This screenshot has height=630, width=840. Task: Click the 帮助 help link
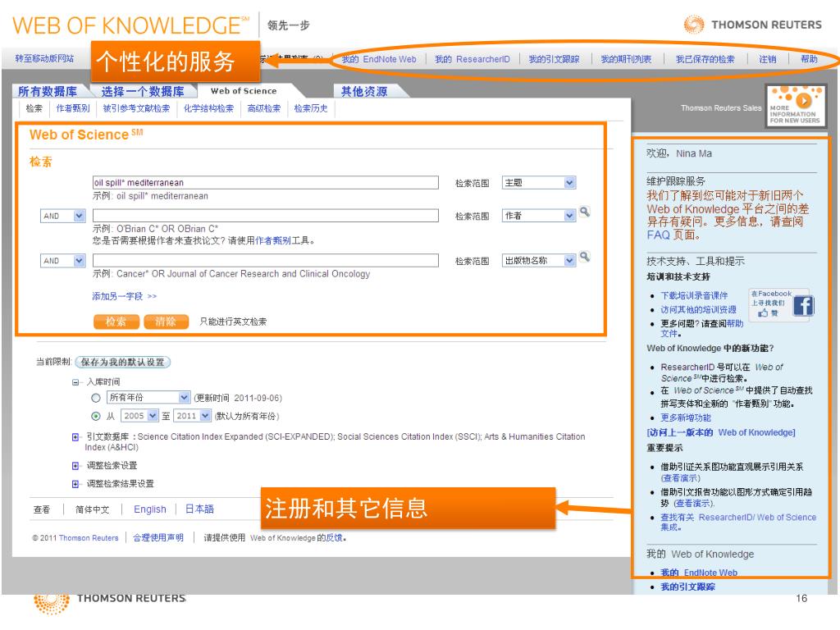pyautogui.click(x=809, y=59)
